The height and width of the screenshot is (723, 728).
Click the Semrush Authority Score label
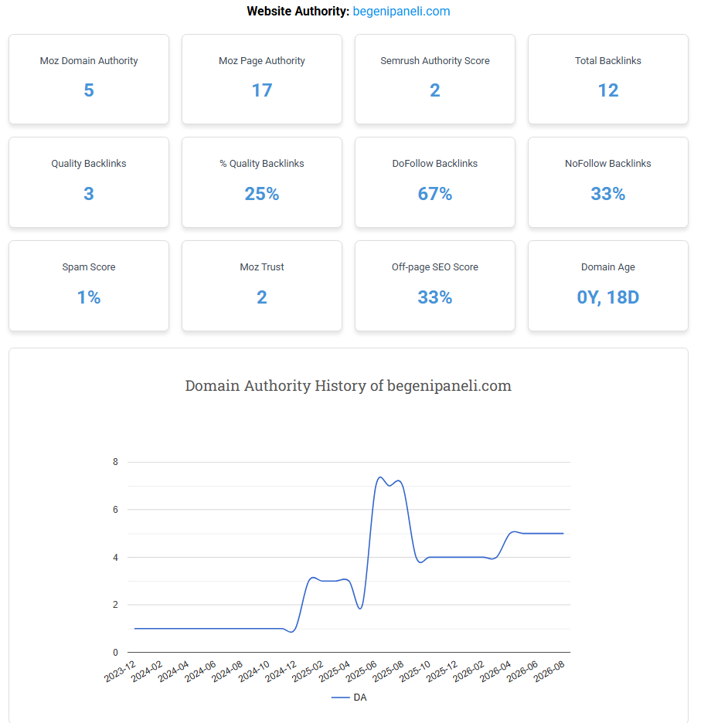click(x=435, y=61)
